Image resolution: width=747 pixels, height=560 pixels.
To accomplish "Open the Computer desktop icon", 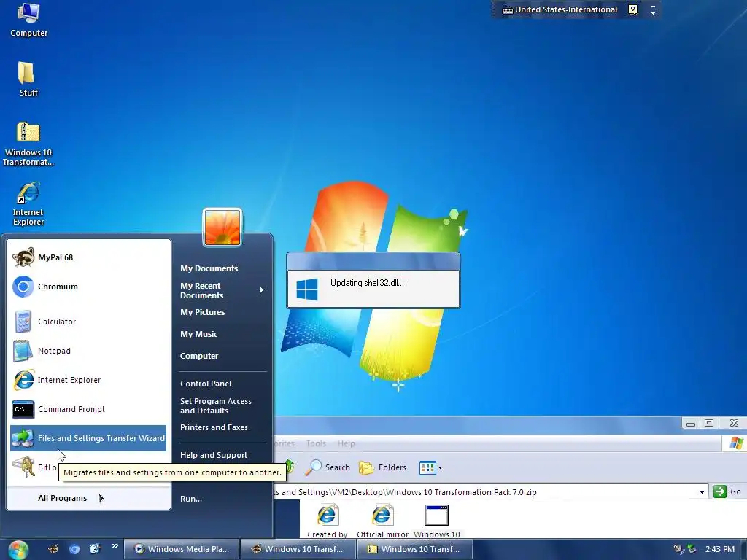I will [28, 20].
